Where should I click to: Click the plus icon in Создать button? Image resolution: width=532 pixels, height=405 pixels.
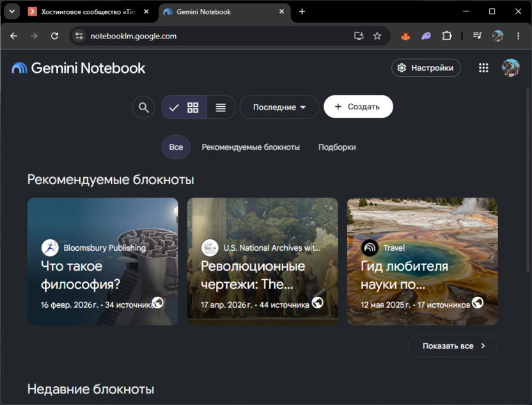338,107
